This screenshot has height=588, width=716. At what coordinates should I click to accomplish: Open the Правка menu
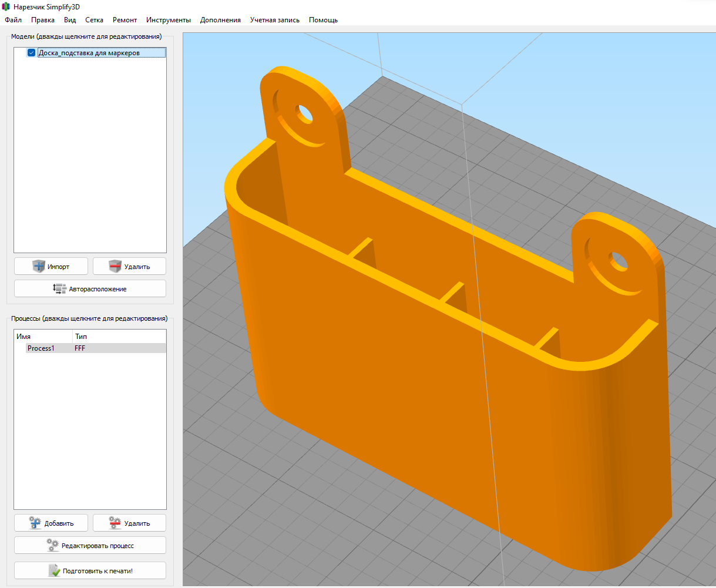pos(43,20)
